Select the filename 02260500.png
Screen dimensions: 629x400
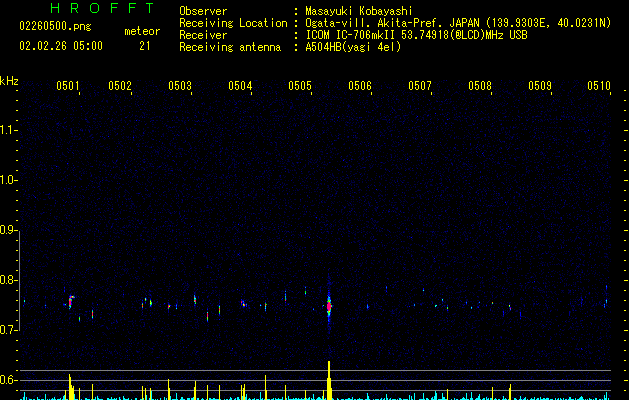pyautogui.click(x=55, y=26)
